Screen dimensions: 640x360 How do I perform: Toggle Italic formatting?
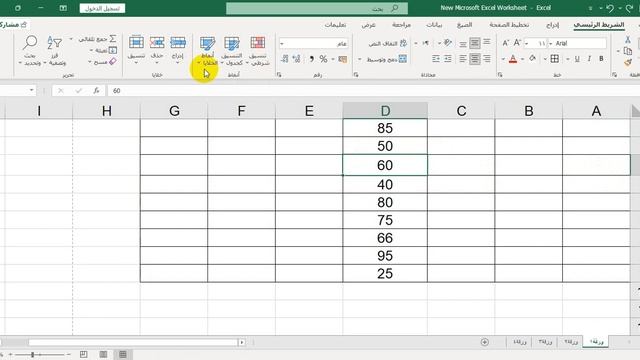click(589, 59)
